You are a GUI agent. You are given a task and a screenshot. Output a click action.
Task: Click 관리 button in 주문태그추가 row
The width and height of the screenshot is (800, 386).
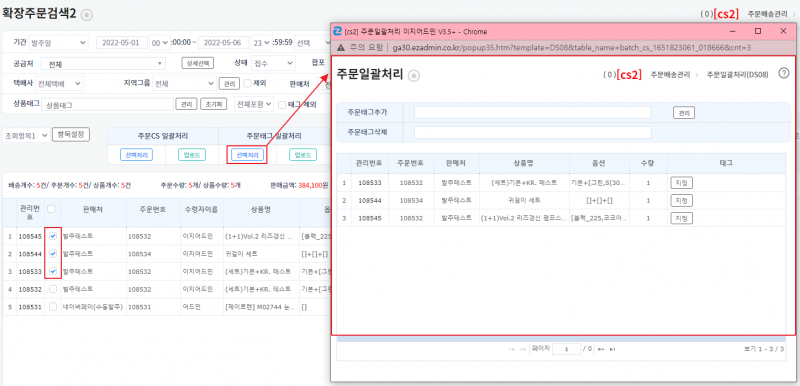coord(684,113)
